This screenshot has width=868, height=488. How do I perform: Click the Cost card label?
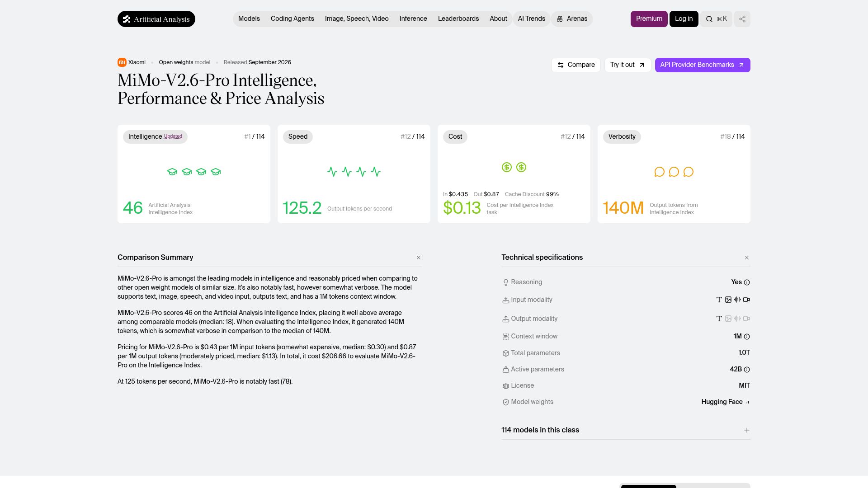point(455,136)
